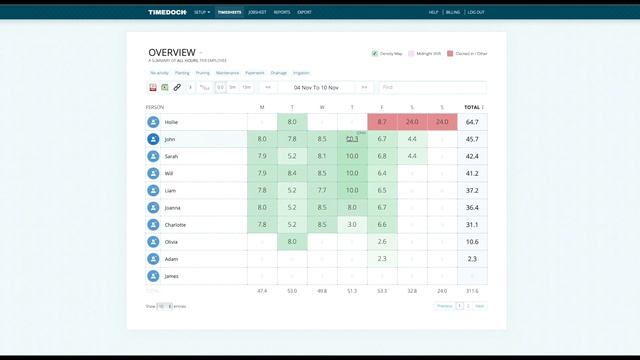Click Olivia's avatar icon
Image resolution: width=640 pixels, height=360 pixels.
point(153,242)
